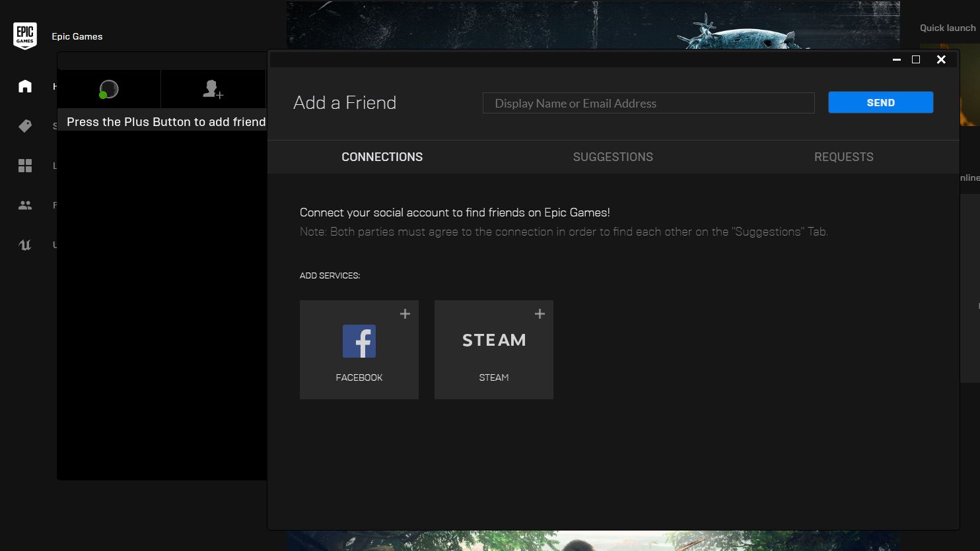Maximize the Add a Friend window
Viewport: 980px width, 551px height.
click(x=916, y=59)
